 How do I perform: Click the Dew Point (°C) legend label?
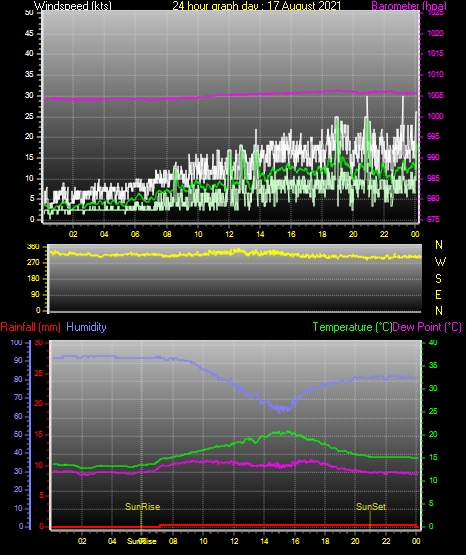(x=427, y=327)
